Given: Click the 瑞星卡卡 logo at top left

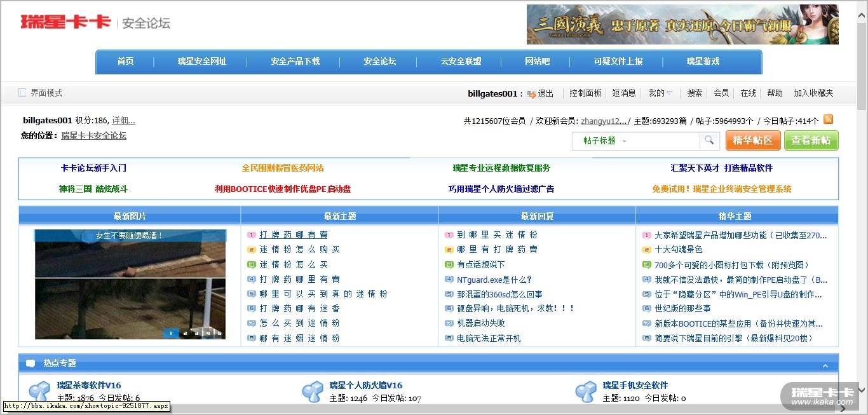Looking at the screenshot, I should [66, 22].
